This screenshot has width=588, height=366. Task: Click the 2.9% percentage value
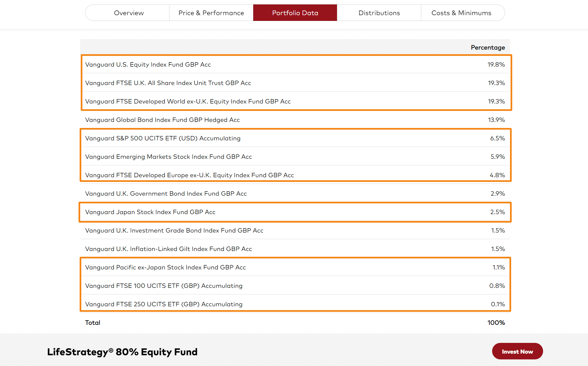[498, 193]
